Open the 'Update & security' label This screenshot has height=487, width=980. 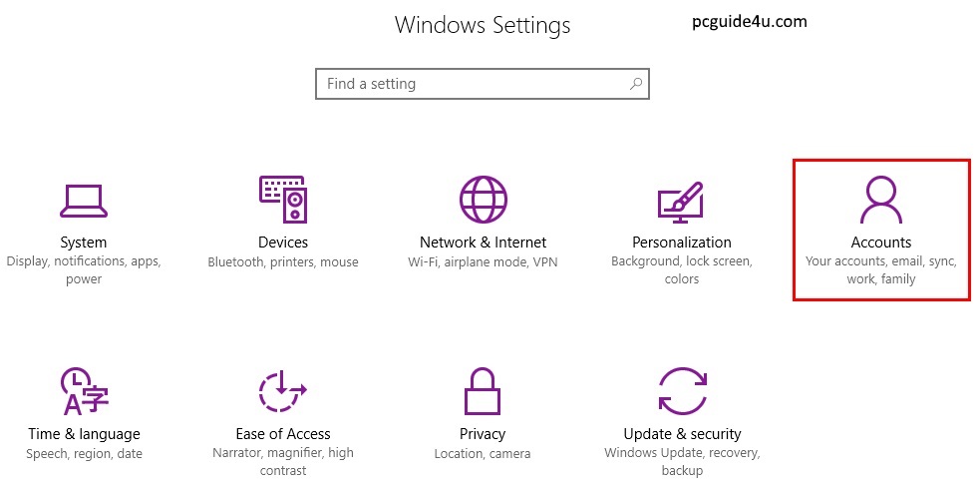click(682, 434)
